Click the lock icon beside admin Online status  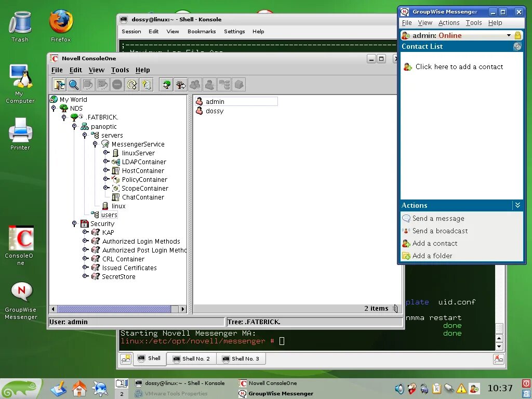[517, 35]
